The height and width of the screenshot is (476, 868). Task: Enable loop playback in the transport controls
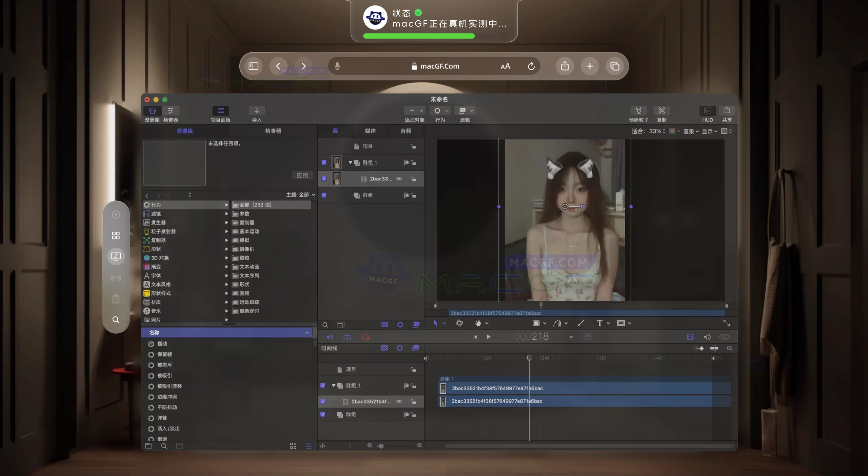pyautogui.click(x=348, y=337)
